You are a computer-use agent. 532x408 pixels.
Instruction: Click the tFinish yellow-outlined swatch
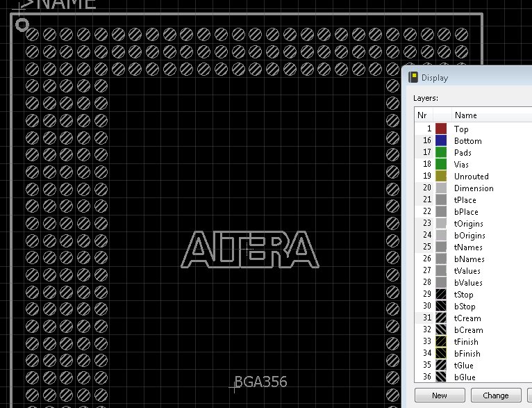pos(441,341)
